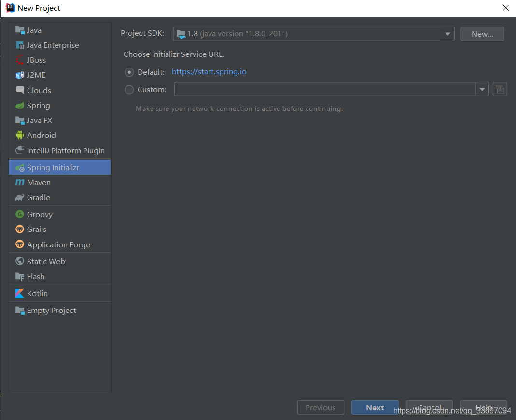Click the Flash folder icon

click(x=20, y=277)
